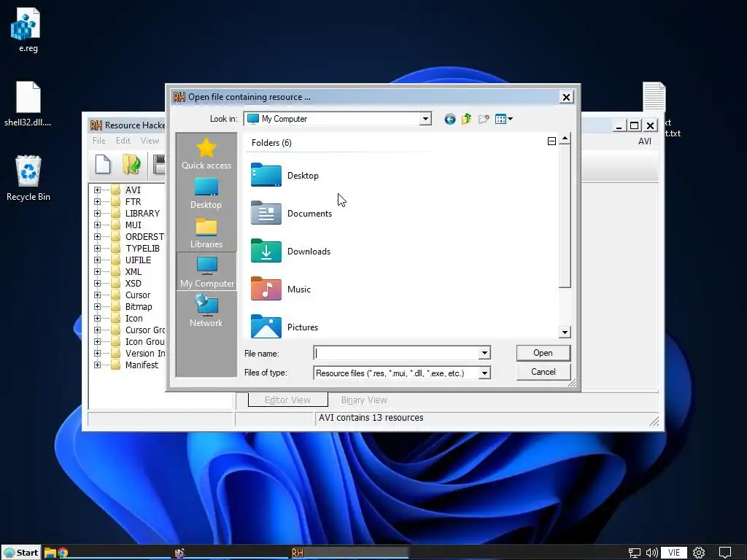Select the Icon tree item

(134, 318)
